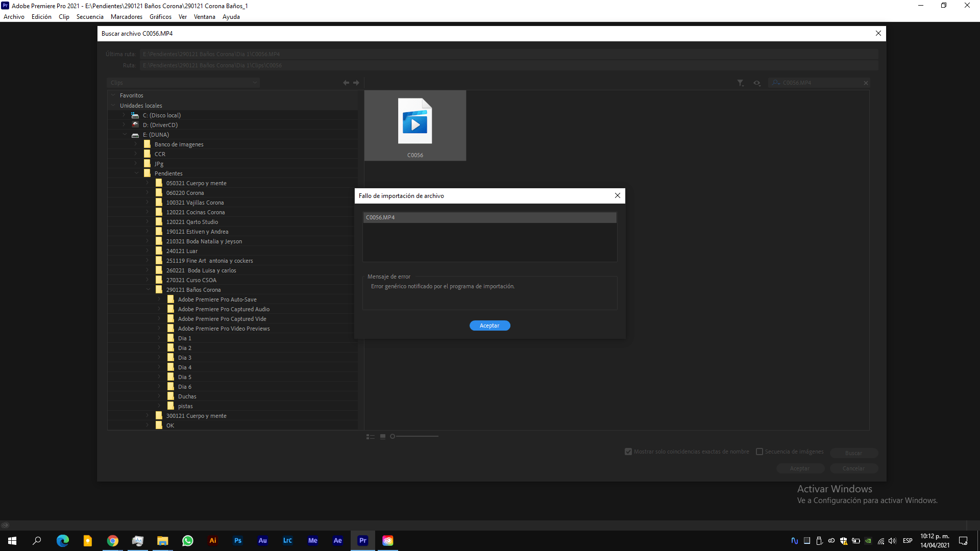Image resolution: width=980 pixels, height=551 pixels.
Task: Clear the C0056.MP4 search field
Action: click(x=866, y=83)
